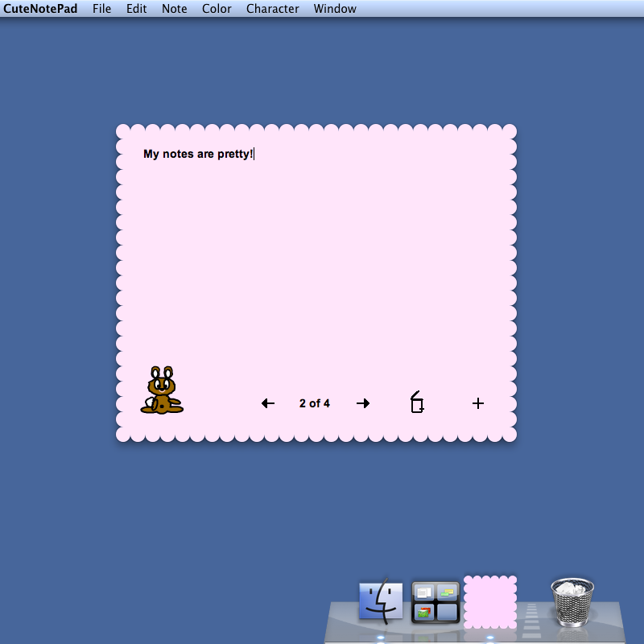Open the Window menu
The width and height of the screenshot is (644, 644).
coord(335,9)
